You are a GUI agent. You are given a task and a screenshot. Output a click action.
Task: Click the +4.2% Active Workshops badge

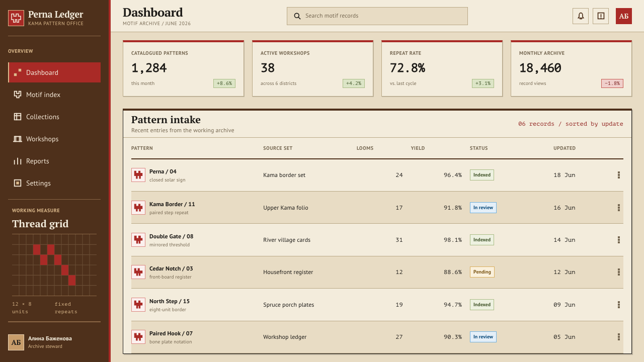pyautogui.click(x=354, y=83)
